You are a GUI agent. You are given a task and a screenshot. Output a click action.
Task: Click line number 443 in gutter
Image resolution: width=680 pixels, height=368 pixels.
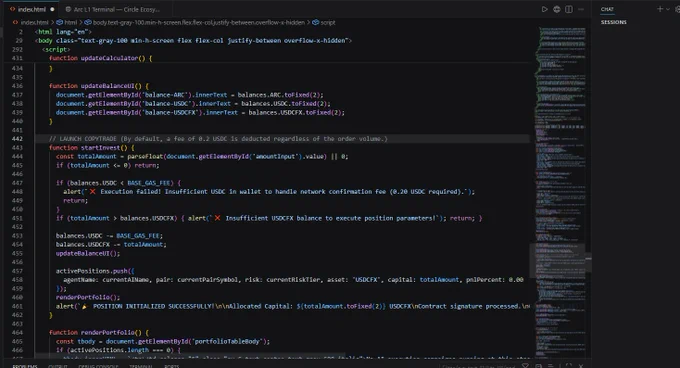[17, 148]
